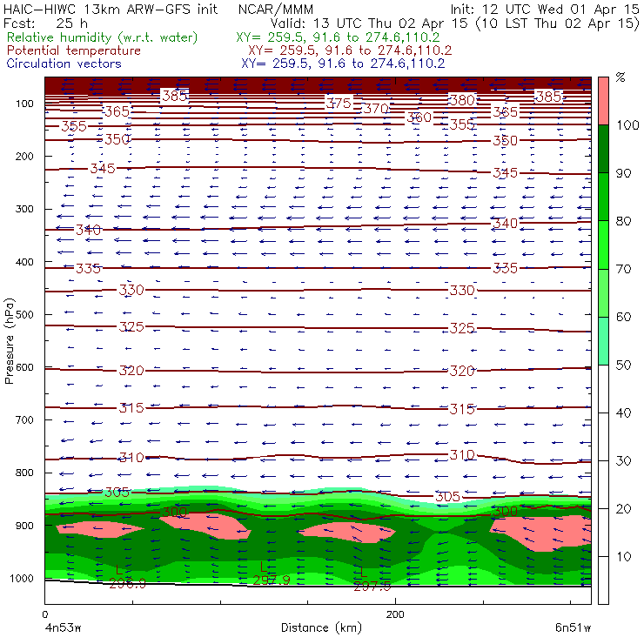Select the green XY coordinates text
Screen dimensions: 644x644
tap(338, 37)
